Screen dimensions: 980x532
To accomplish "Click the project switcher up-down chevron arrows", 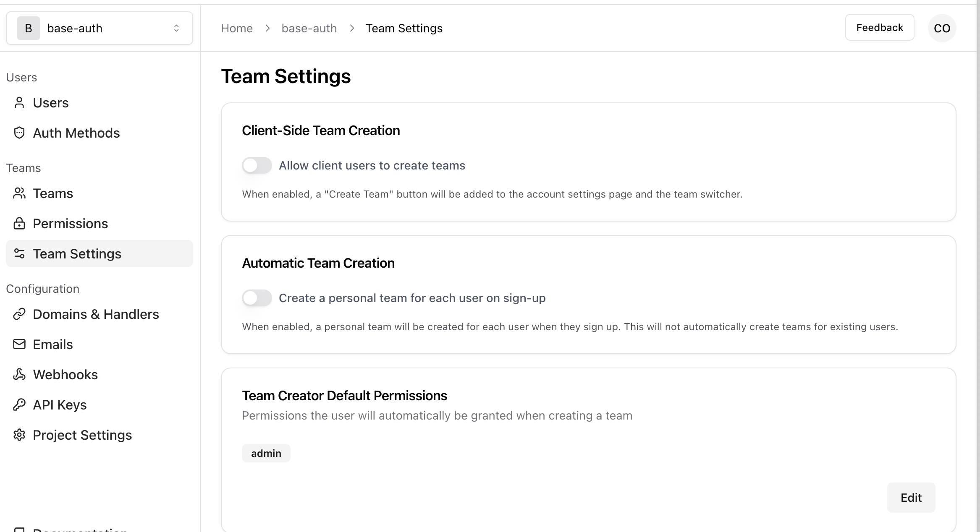I will (x=176, y=28).
